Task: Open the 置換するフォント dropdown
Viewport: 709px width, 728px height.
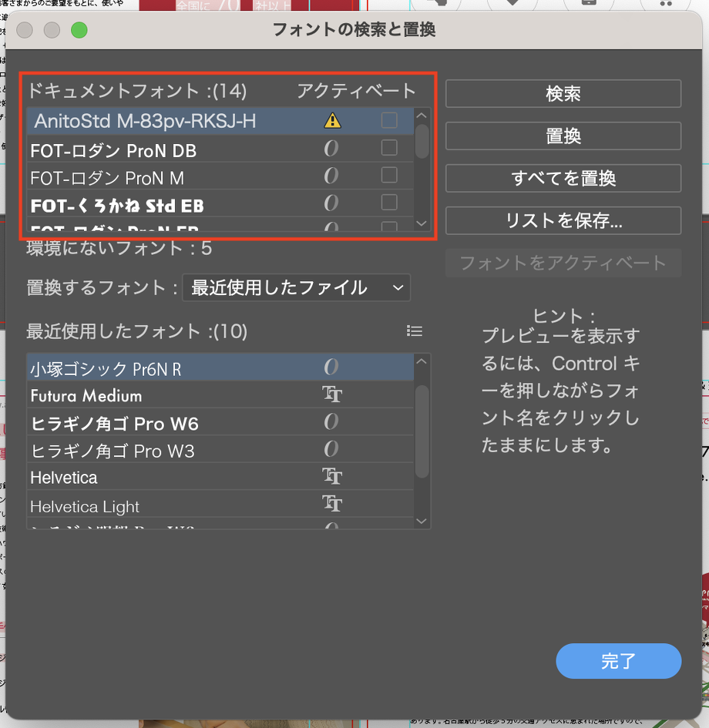Action: pos(296,287)
